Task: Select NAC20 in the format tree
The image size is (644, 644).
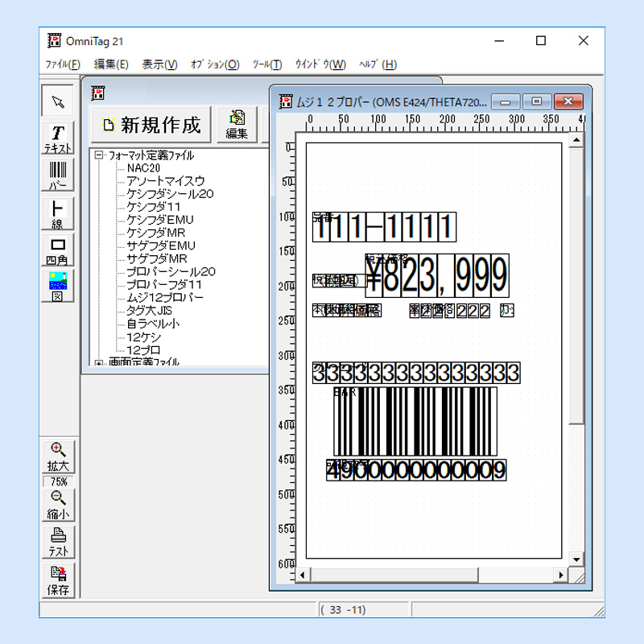Action: pos(143,168)
